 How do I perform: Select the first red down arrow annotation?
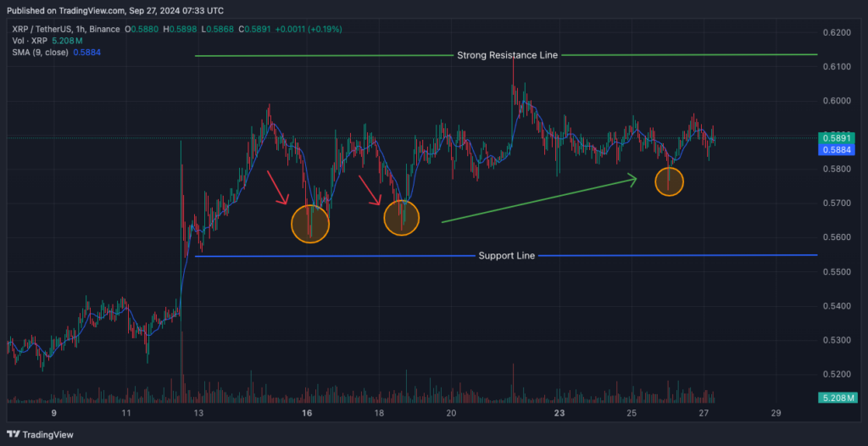pos(278,187)
